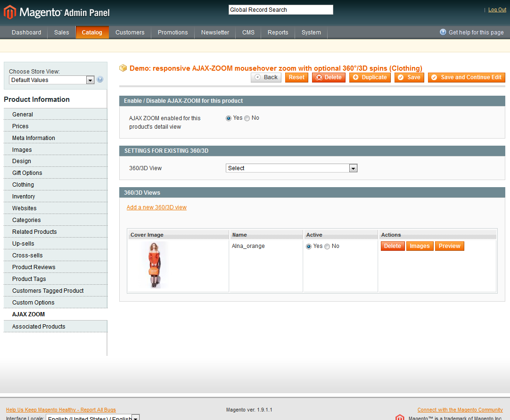The width and height of the screenshot is (510, 420).
Task: Set Alna_orange active to No
Action: (327, 246)
